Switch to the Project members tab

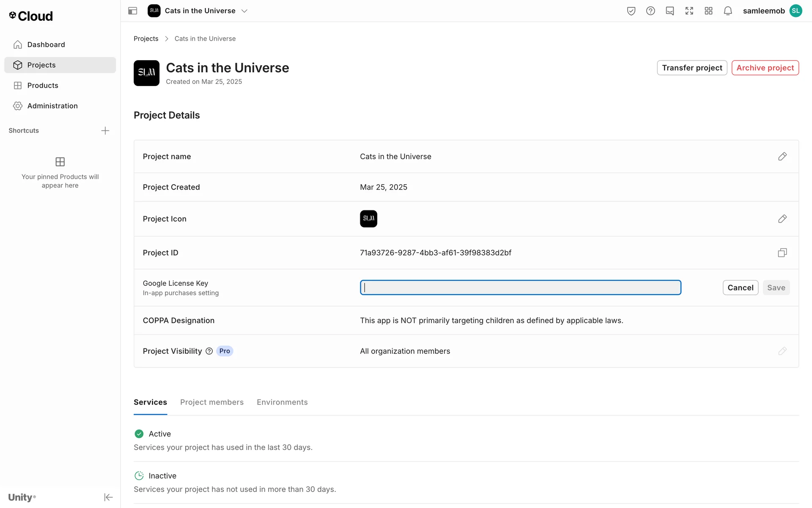pyautogui.click(x=211, y=402)
